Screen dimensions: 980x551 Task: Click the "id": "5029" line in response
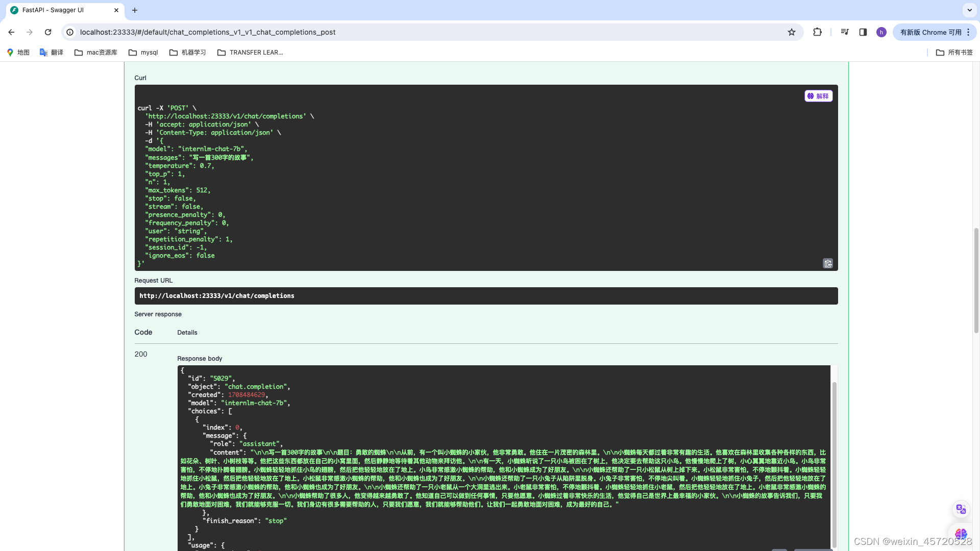coord(211,379)
